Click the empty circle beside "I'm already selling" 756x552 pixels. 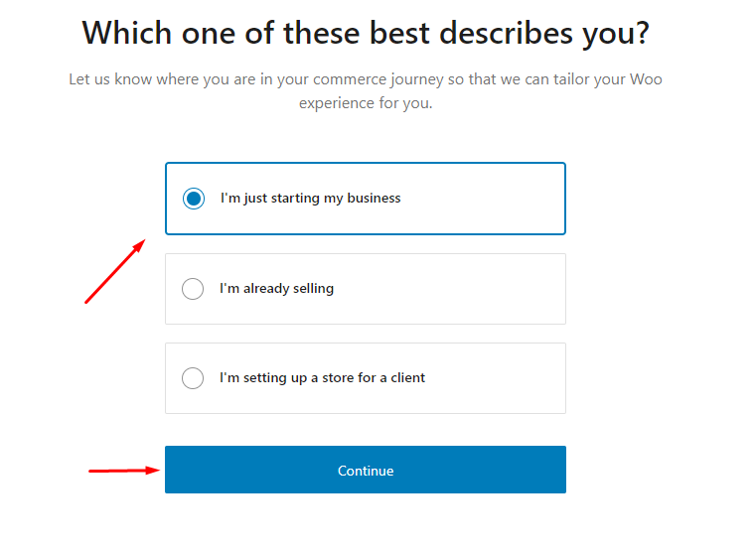(193, 289)
